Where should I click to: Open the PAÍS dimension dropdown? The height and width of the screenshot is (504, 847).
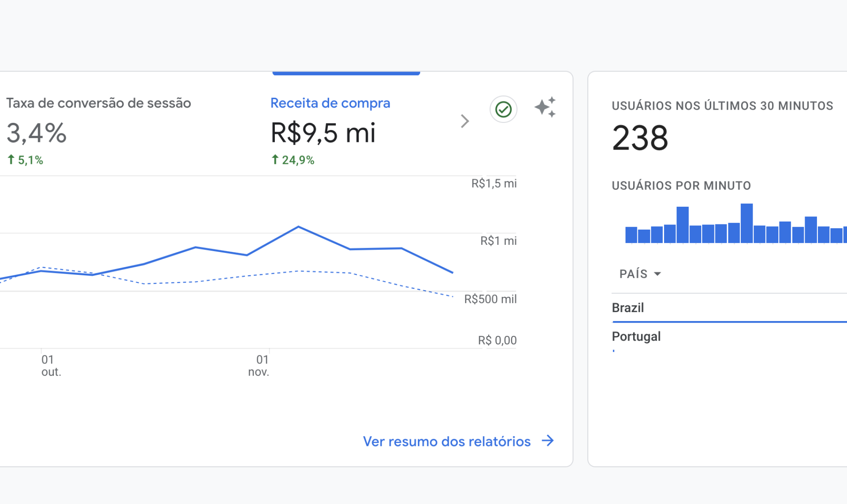pos(640,274)
